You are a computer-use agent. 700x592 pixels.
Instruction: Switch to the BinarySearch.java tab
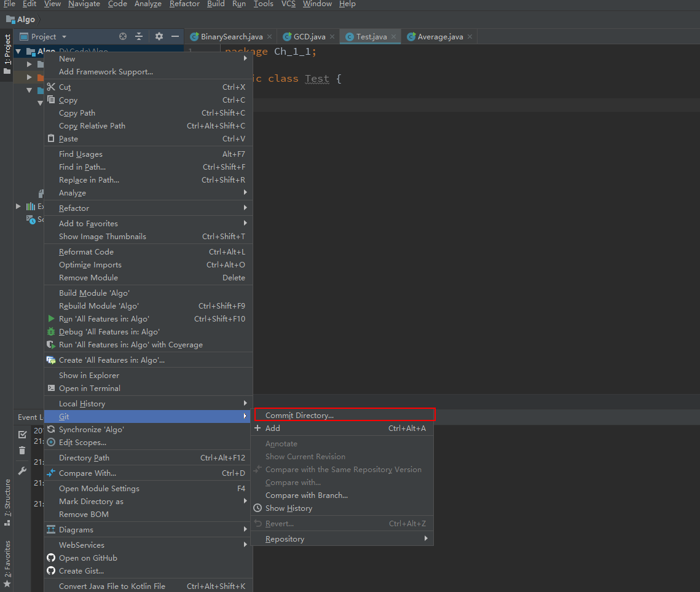(x=231, y=37)
